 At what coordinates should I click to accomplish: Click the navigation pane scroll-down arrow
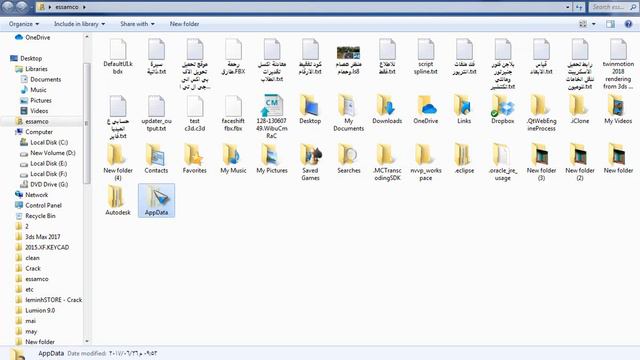pos(87,341)
